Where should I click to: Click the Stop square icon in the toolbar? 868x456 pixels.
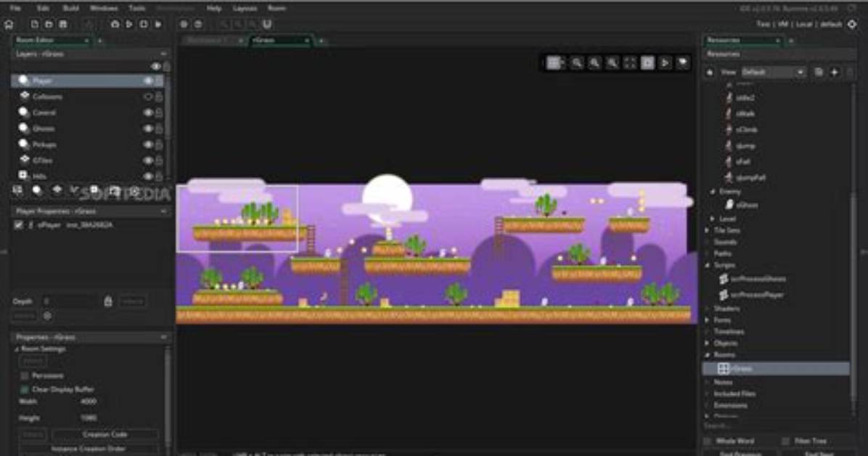click(x=144, y=25)
